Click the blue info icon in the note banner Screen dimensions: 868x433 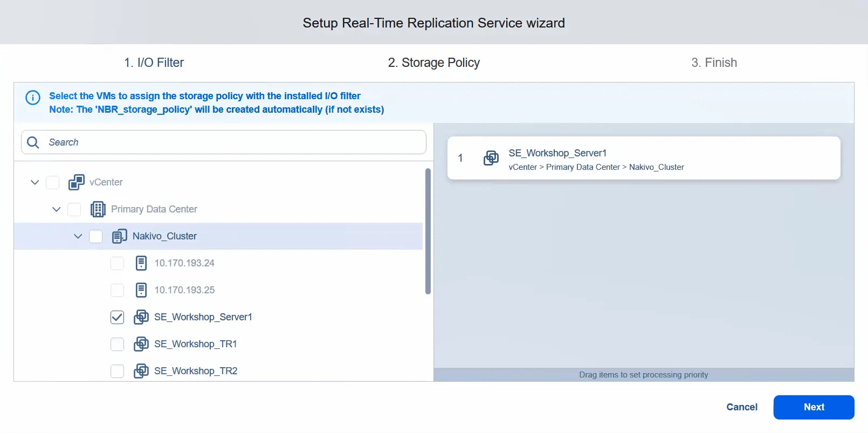click(33, 98)
